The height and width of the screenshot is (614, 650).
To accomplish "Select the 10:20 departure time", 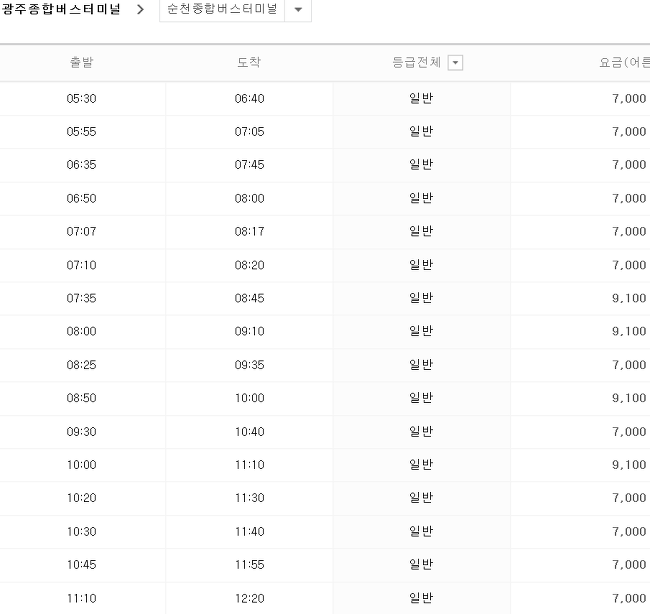I will click(81, 498).
